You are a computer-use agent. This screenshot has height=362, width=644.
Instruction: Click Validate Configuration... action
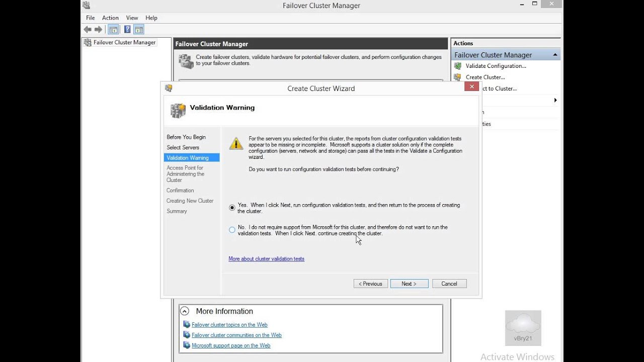pos(496,66)
